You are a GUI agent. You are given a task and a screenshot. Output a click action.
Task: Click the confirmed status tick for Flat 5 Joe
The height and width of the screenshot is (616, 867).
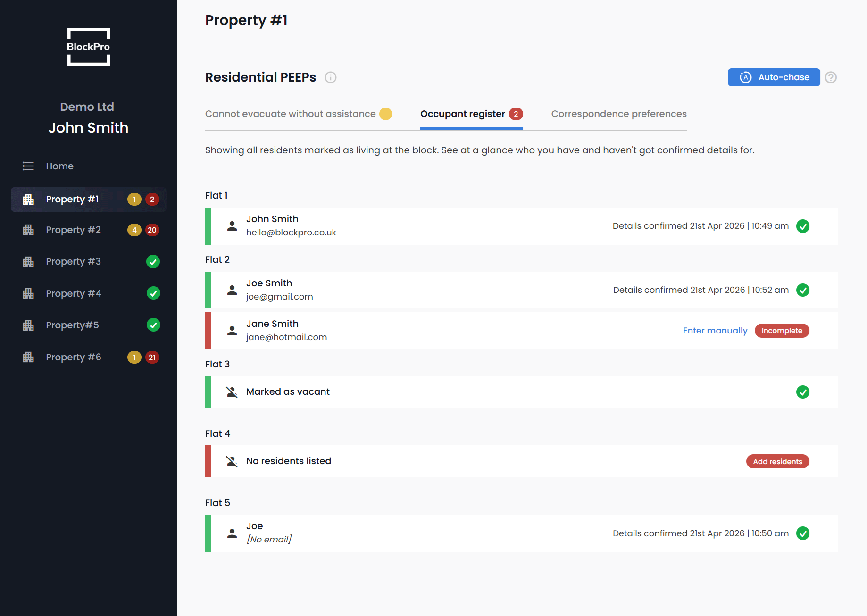coord(803,533)
